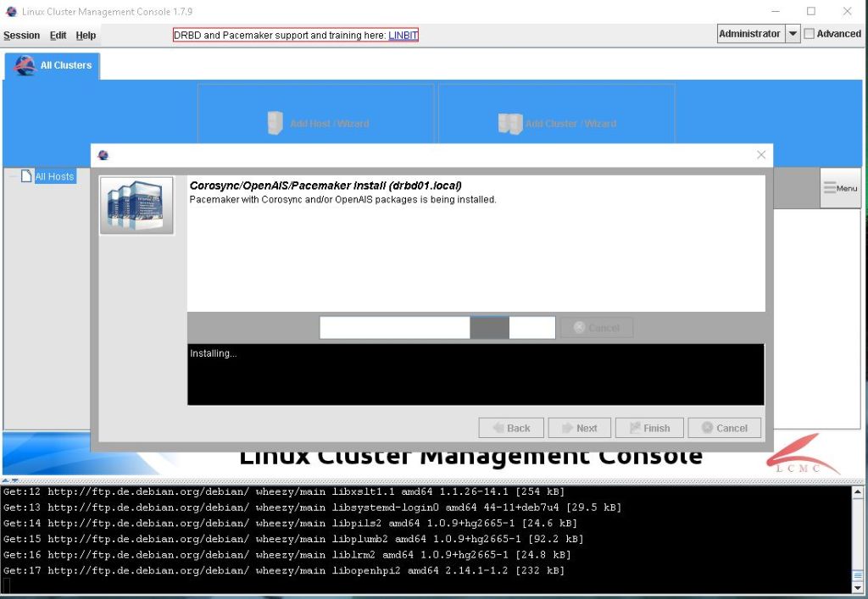
Task: Click the Administrator dropdown arrow
Action: [793, 34]
